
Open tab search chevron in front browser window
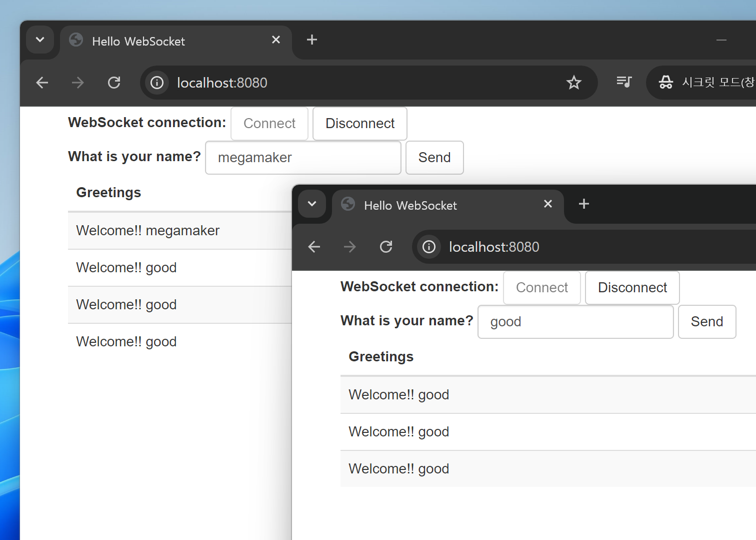(x=312, y=204)
